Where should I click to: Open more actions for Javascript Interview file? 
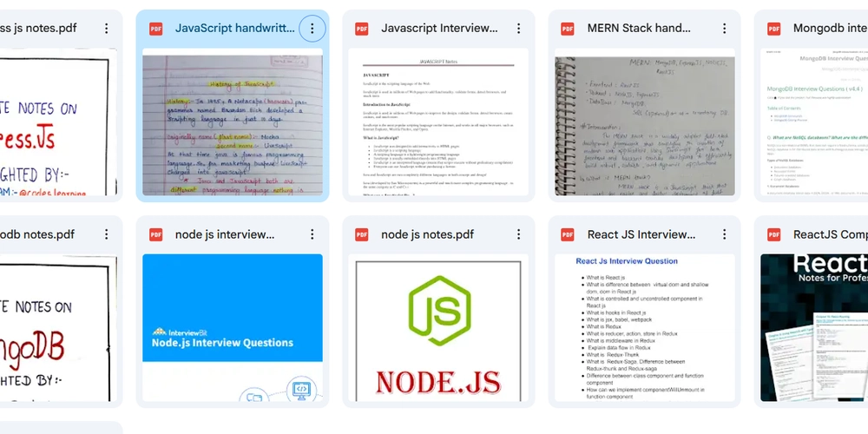pos(518,29)
